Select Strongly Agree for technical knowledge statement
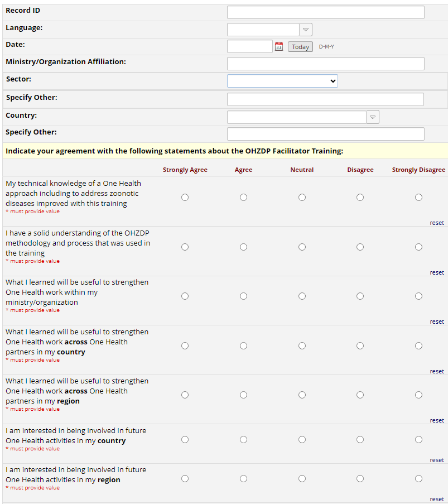Image resolution: width=448 pixels, height=504 pixels. point(185,197)
